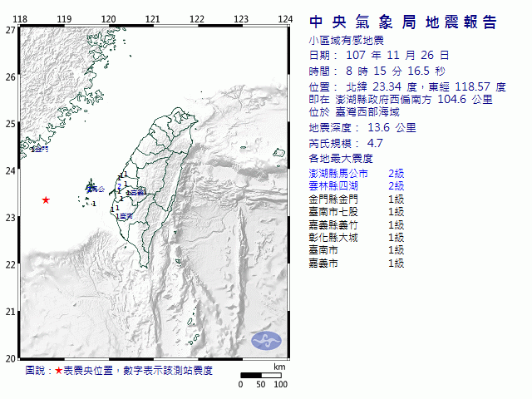Screen dimensions: 532x399
Task: Click the 馬公 station label on map
Action: click(98, 190)
